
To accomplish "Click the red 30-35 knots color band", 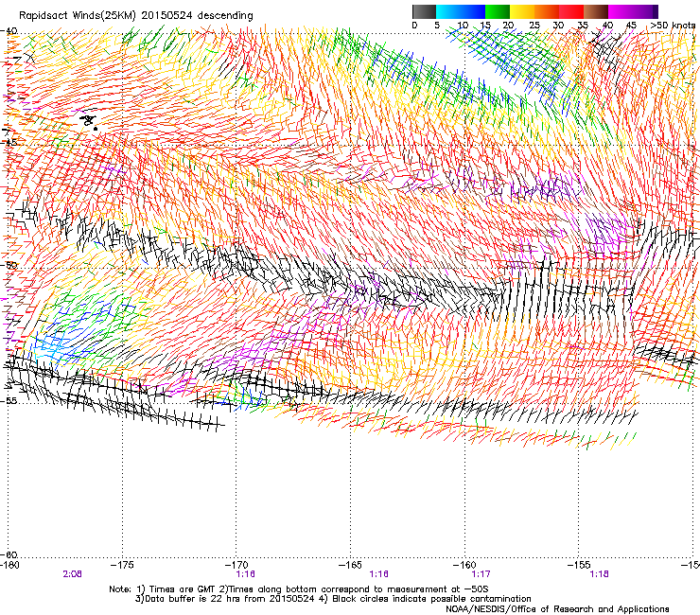I will [x=571, y=11].
